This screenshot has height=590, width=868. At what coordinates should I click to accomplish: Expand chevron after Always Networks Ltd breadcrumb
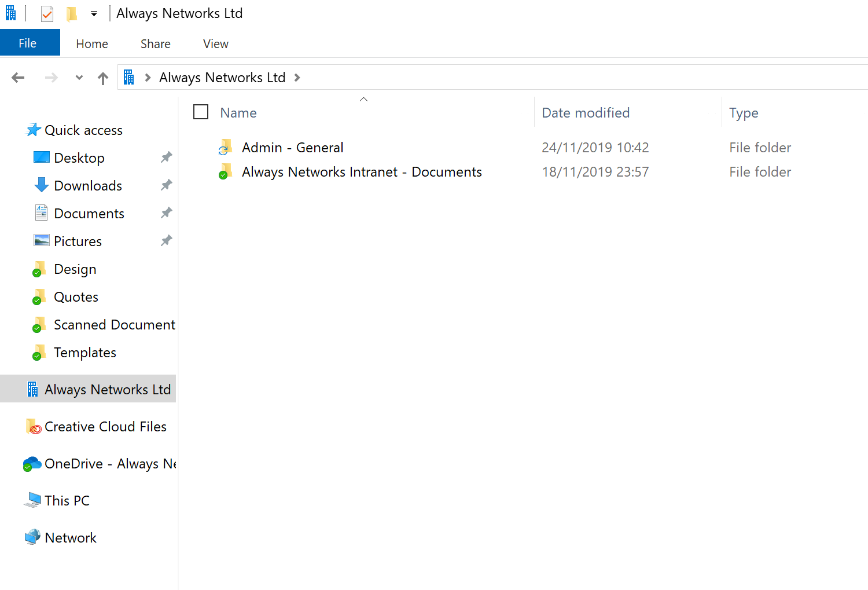pyautogui.click(x=297, y=78)
